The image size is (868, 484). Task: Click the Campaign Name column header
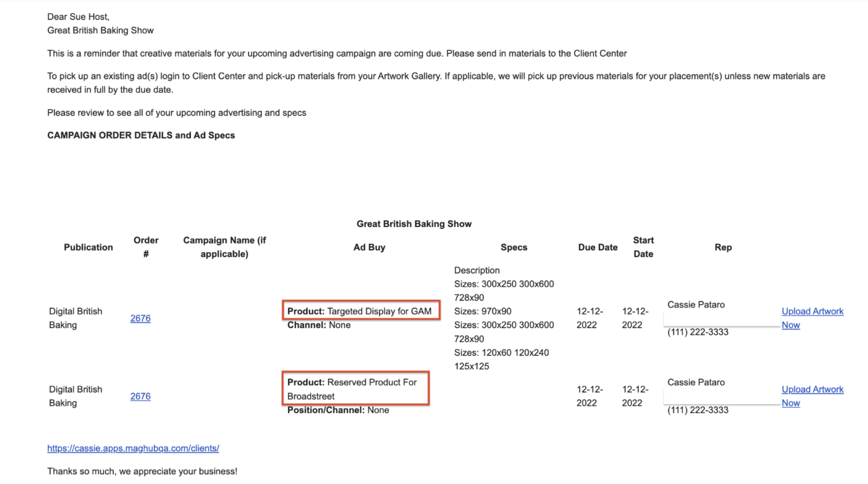(225, 247)
